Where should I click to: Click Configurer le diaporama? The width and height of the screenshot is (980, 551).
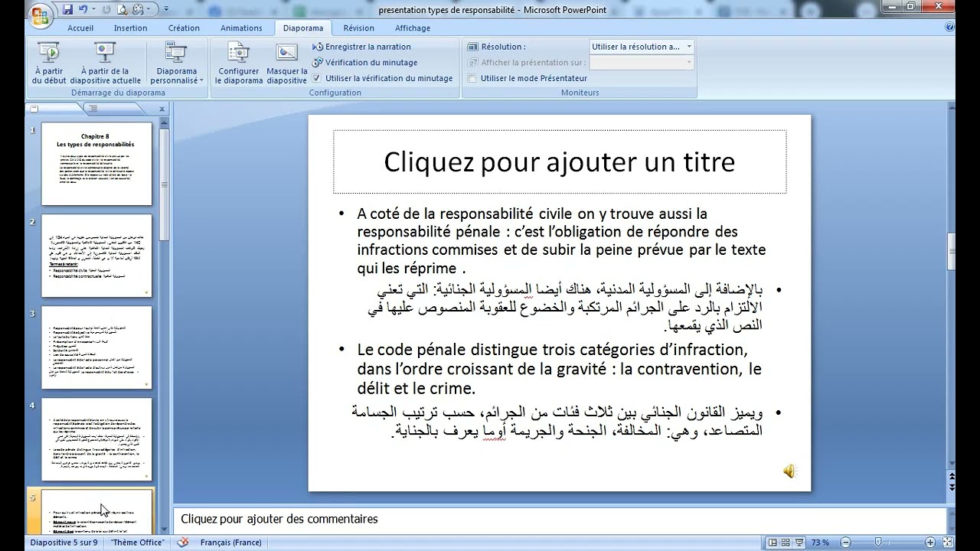[x=238, y=63]
